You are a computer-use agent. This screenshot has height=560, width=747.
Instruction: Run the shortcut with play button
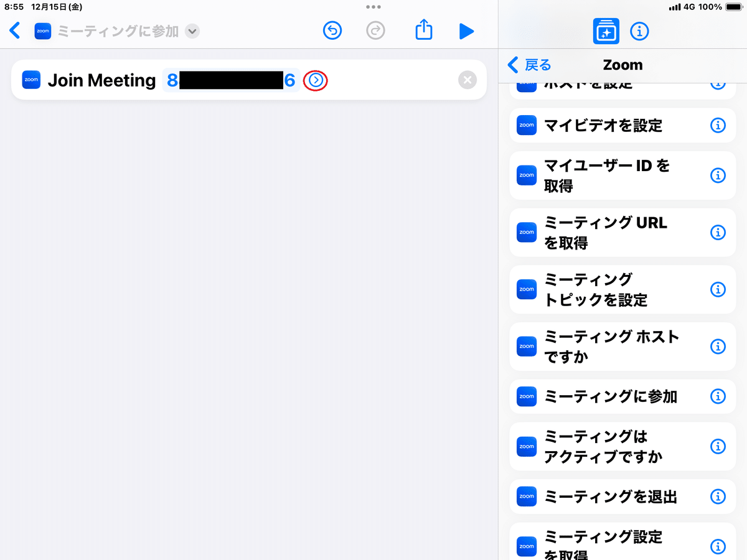pos(467,31)
